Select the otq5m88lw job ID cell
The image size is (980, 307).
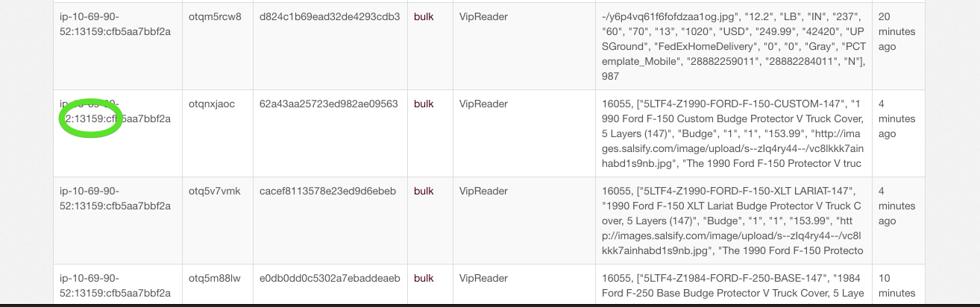[215, 278]
